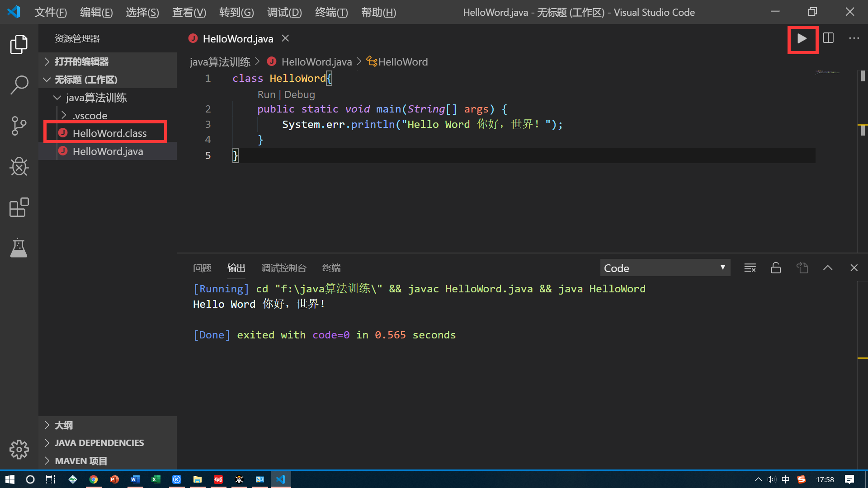The image size is (868, 488).
Task: Toggle output scroll lock icon
Action: (776, 268)
